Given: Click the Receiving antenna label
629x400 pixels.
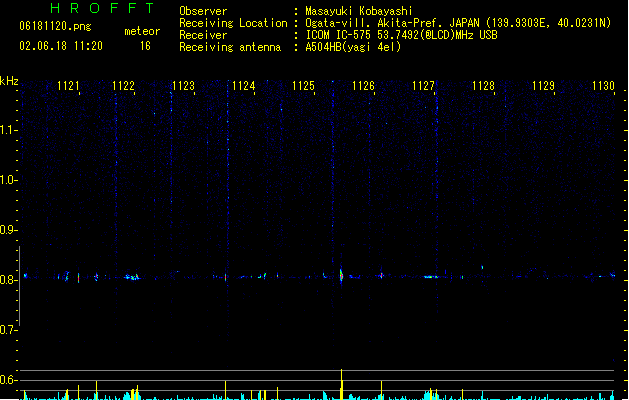Looking at the screenshot, I should coord(230,47).
